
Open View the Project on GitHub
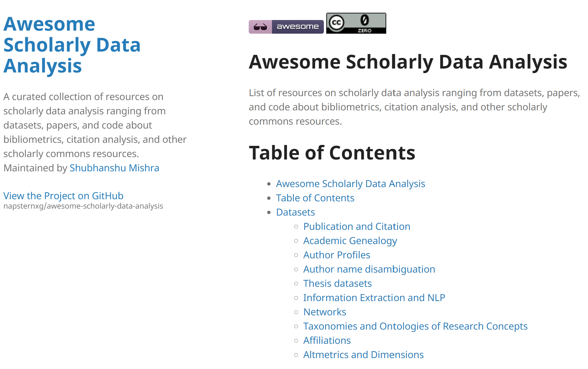click(63, 196)
